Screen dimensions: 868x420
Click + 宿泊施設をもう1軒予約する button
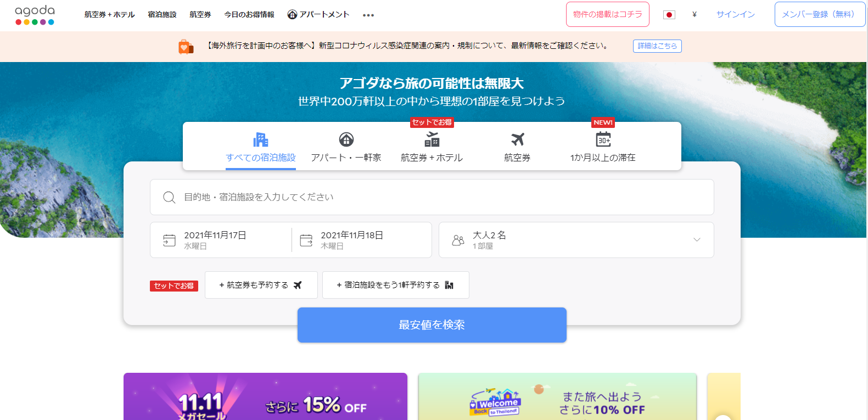pyautogui.click(x=396, y=285)
